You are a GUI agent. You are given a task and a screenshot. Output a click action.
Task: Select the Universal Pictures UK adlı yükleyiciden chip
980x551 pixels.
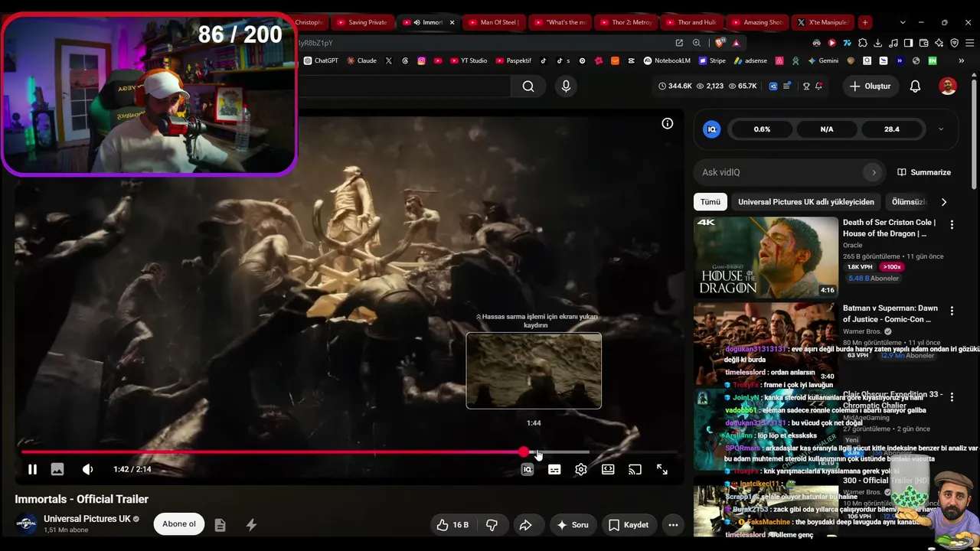(806, 202)
